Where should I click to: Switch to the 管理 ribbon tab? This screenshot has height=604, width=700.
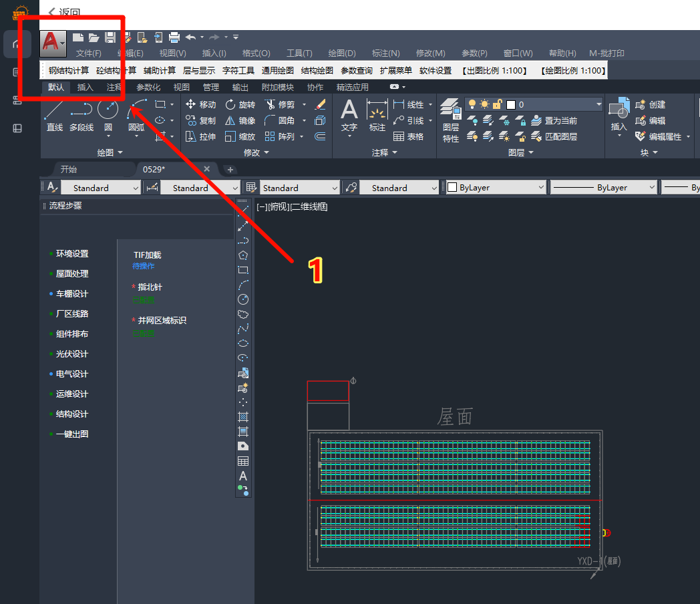pyautogui.click(x=211, y=87)
